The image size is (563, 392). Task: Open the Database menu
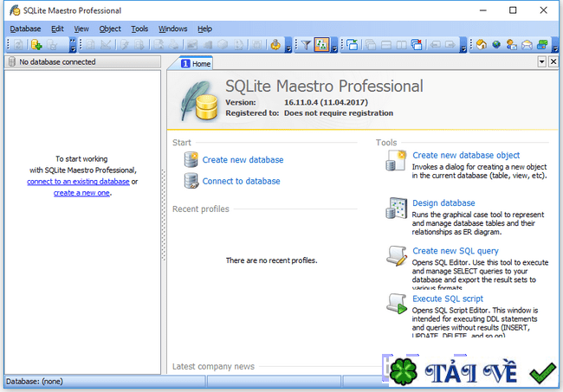[25, 29]
